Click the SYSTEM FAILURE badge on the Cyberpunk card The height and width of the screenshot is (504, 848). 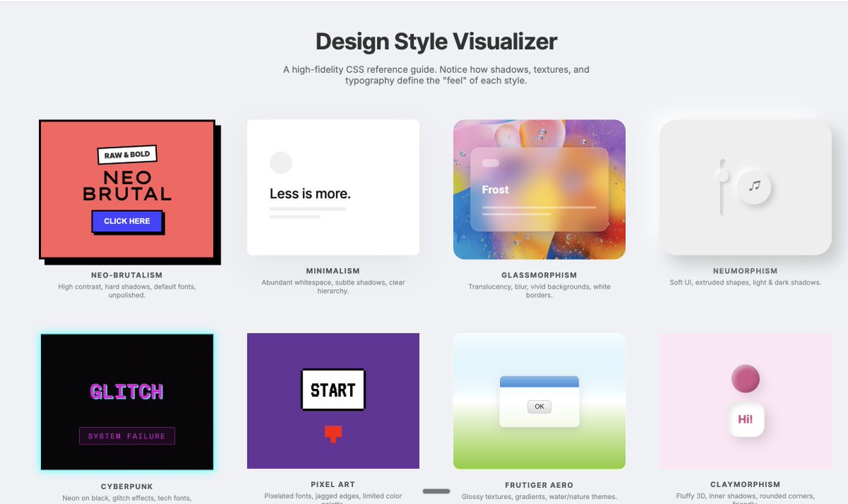point(127,435)
